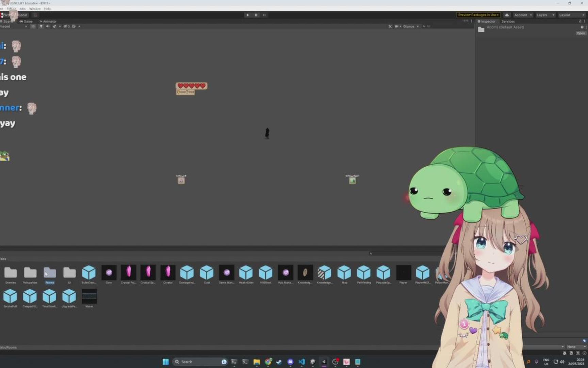Switch to the Game tab
This screenshot has height=368, width=588.
tap(27, 21)
